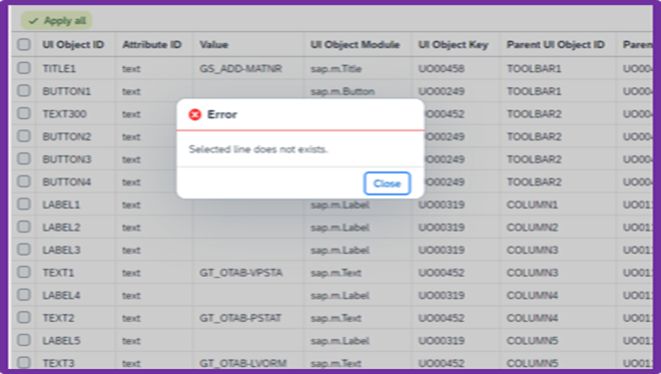Toggle the select-all checkbox in header
The image size is (661, 374).
point(24,44)
